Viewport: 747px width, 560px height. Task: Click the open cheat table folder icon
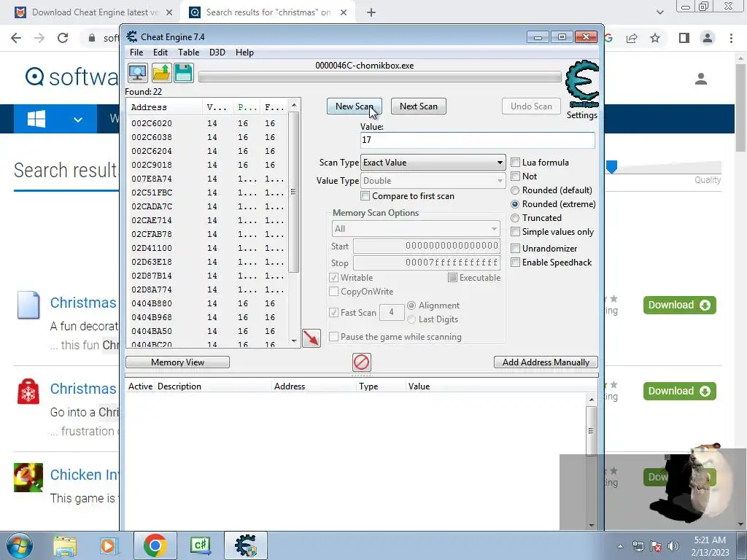point(161,73)
